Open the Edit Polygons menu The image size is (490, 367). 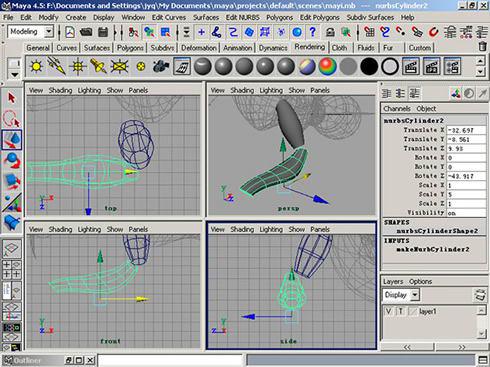[x=320, y=17]
